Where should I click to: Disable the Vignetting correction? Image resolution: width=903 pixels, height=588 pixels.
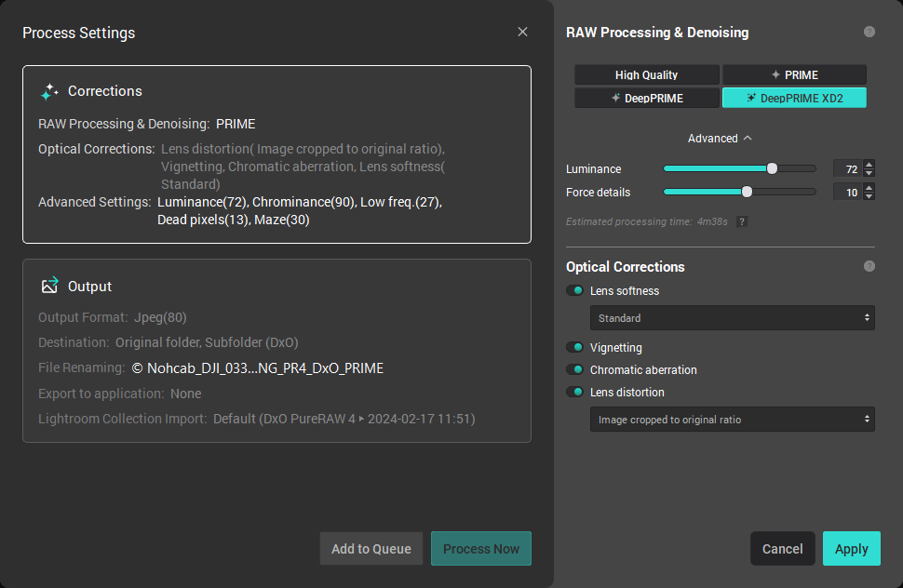pos(574,346)
